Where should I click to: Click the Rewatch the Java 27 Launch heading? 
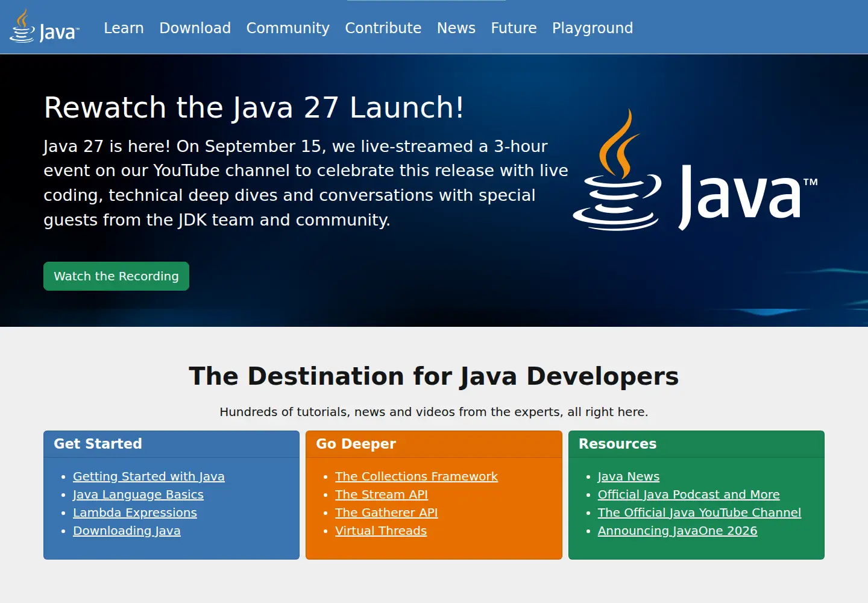[x=254, y=107]
